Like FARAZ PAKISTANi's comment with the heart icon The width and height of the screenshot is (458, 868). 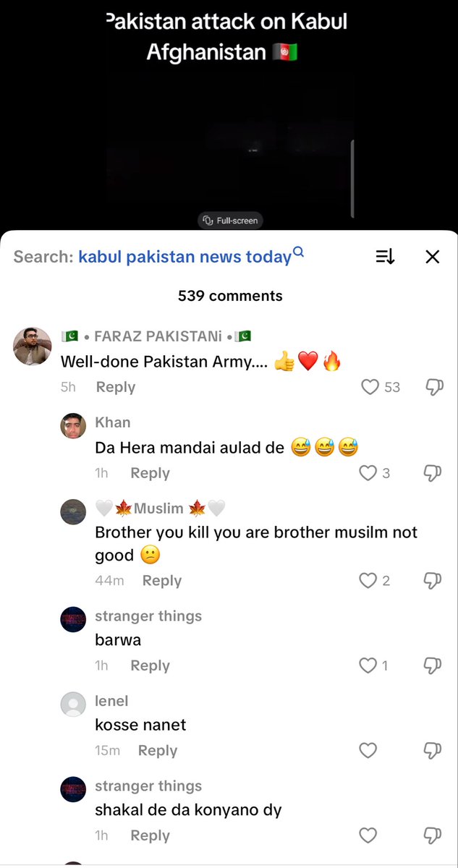click(370, 387)
